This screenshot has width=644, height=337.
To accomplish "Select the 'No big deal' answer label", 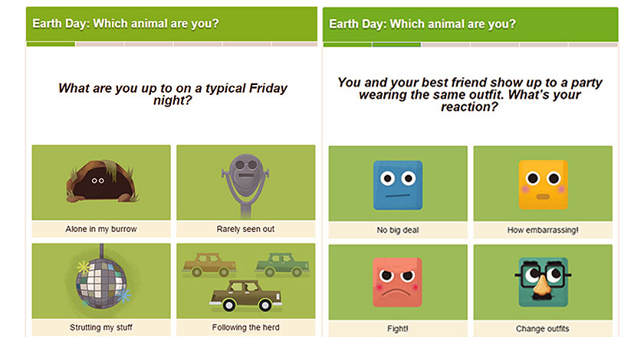I will [x=398, y=231].
